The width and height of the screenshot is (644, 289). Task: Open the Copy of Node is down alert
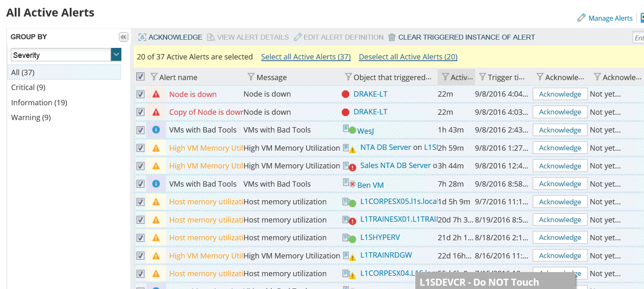pos(206,112)
